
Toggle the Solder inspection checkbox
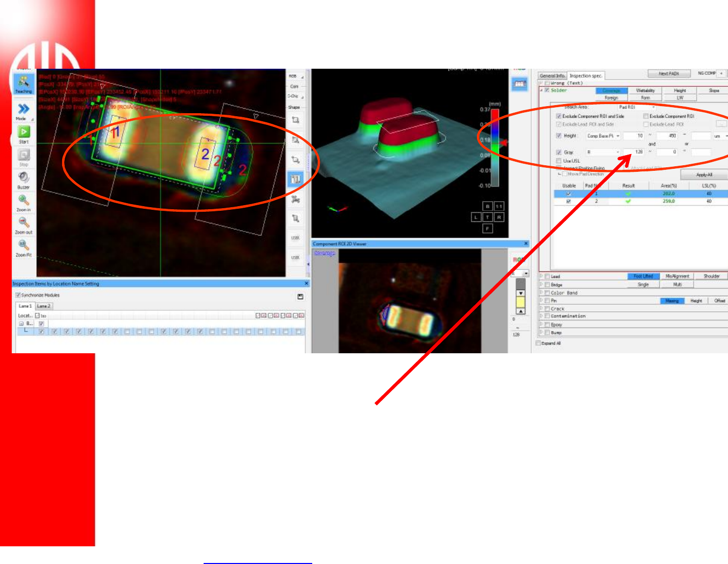(547, 90)
